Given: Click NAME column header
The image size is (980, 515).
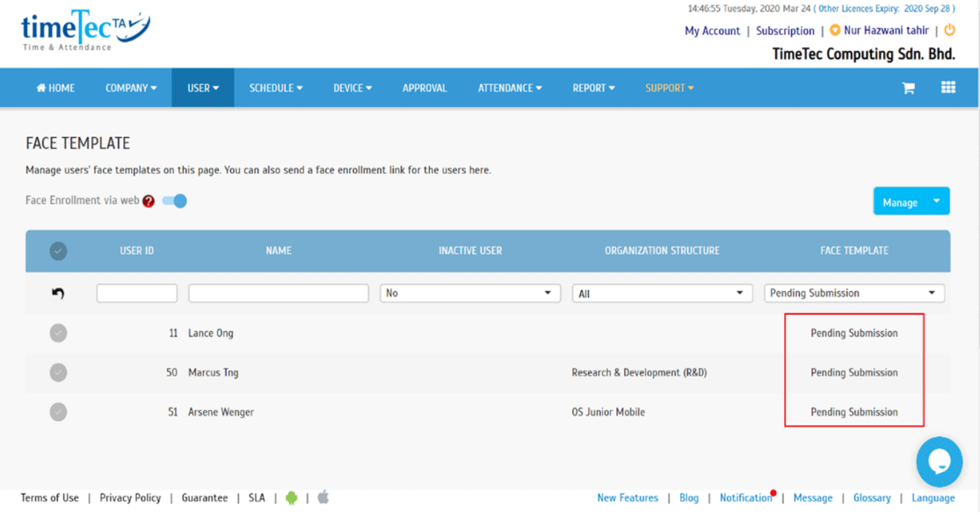Looking at the screenshot, I should pos(279,250).
